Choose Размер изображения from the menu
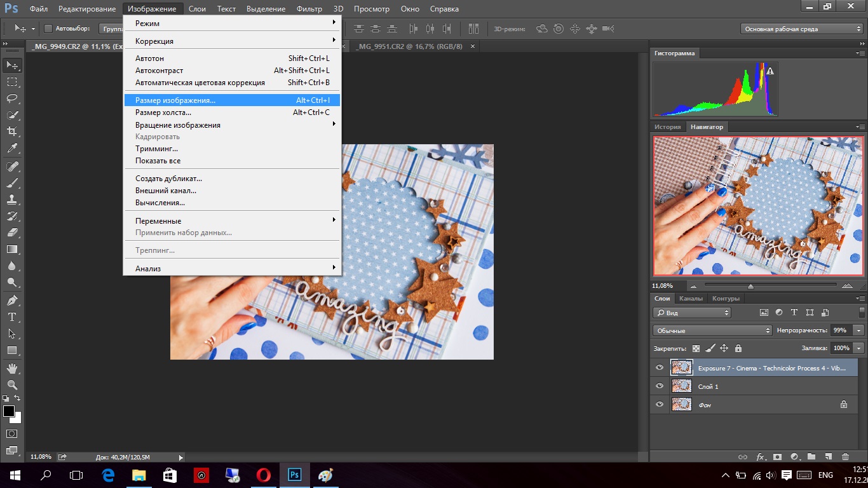 tap(232, 100)
